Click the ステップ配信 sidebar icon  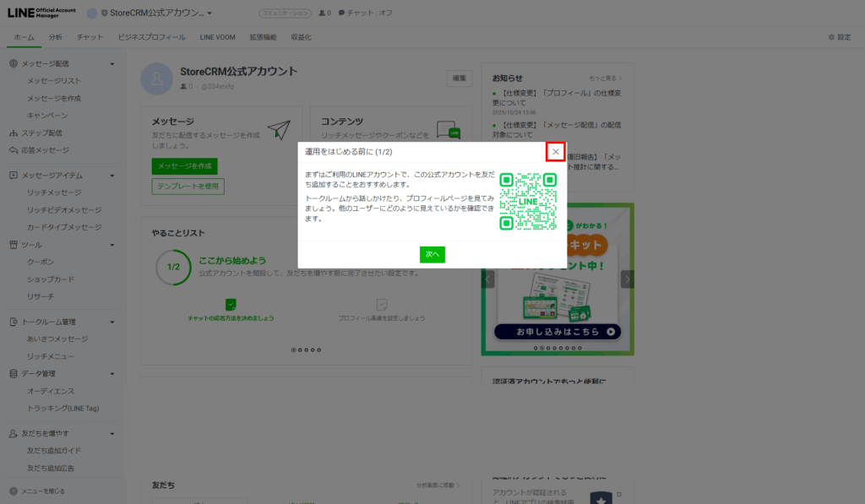coord(14,133)
